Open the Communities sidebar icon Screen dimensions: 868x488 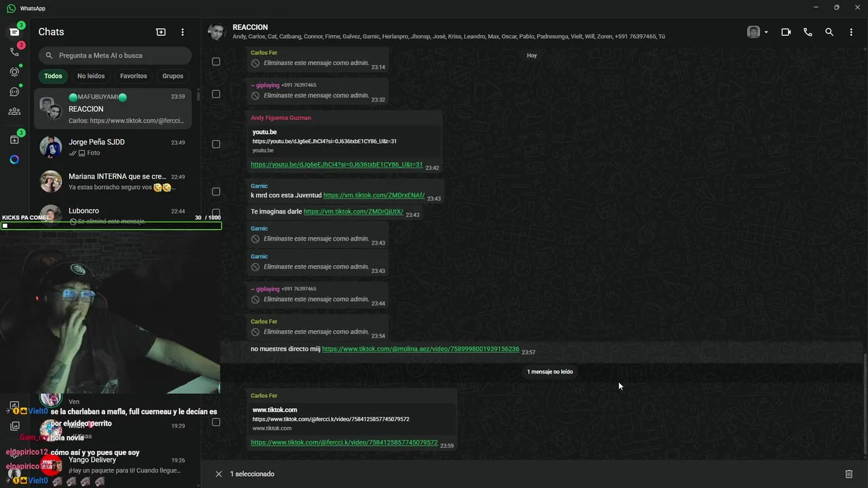[x=14, y=112]
